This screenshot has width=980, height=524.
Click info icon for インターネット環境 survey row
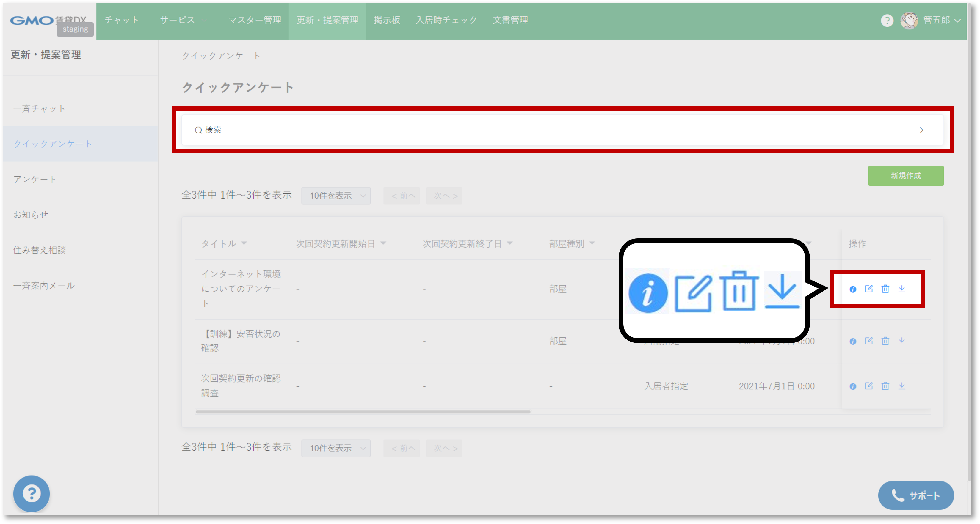click(852, 289)
